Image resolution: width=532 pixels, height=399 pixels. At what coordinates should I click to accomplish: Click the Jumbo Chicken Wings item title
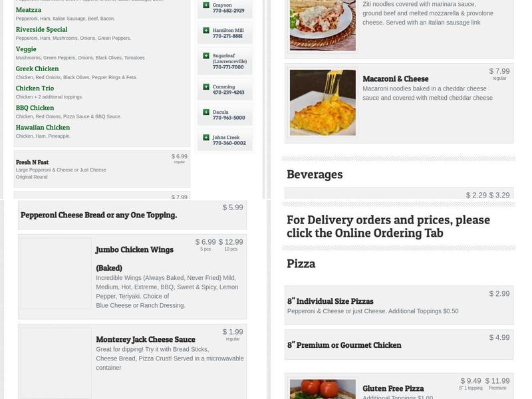coord(135,250)
